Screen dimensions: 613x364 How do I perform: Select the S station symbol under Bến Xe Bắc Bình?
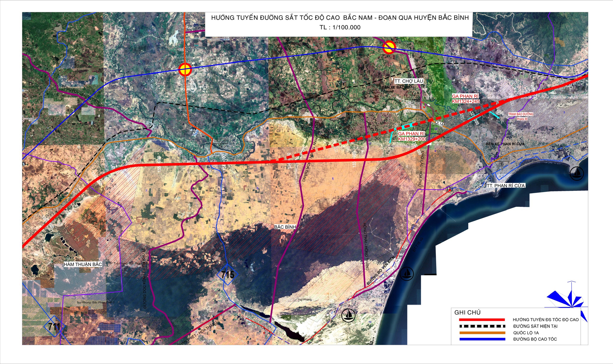(x=413, y=98)
